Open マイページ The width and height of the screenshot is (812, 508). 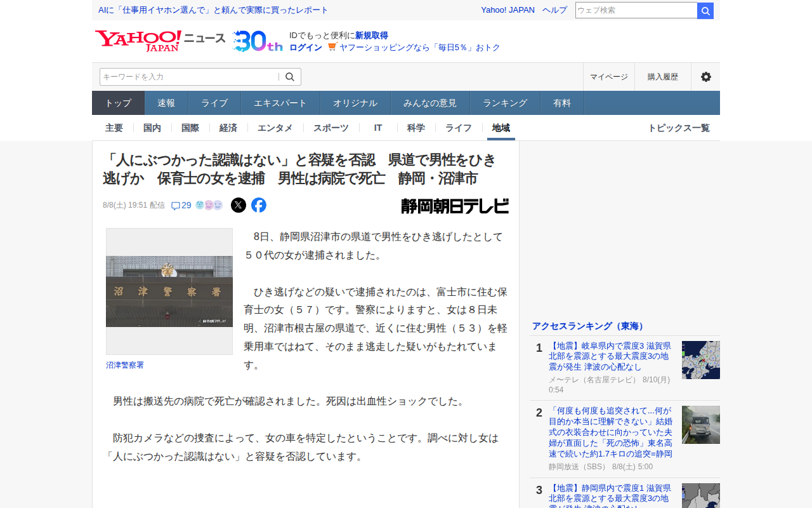click(609, 77)
